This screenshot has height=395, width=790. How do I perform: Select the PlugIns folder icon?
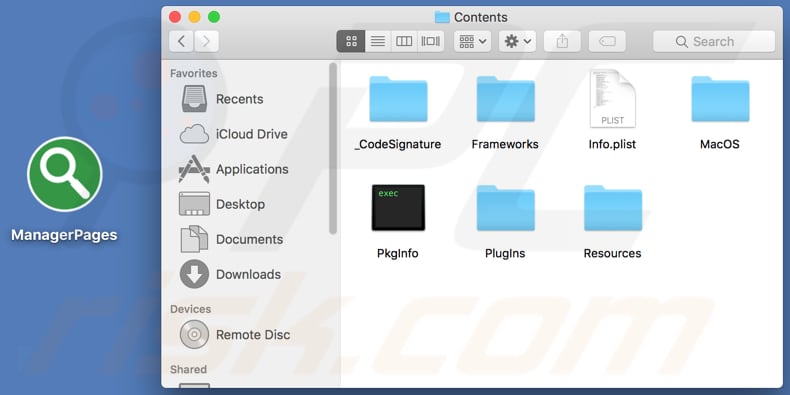pos(505,208)
